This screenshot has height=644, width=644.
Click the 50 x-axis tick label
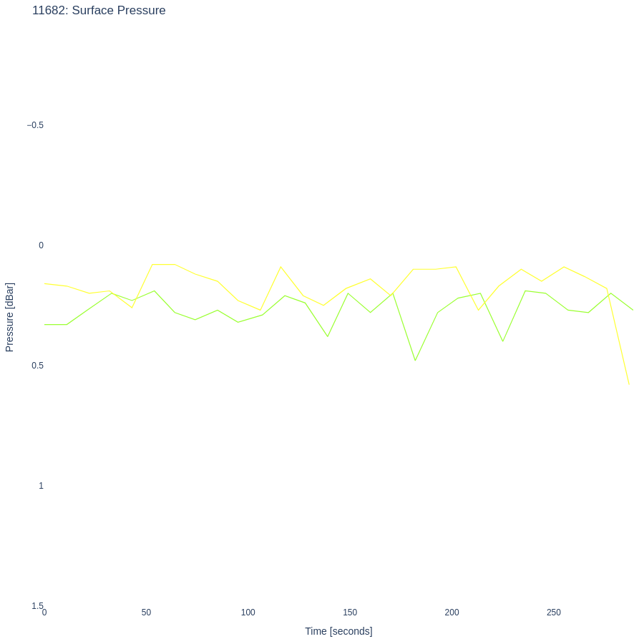point(146,613)
